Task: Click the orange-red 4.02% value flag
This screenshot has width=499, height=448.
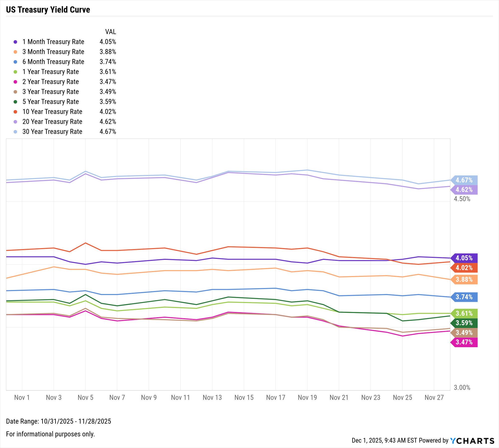Action: [x=464, y=268]
